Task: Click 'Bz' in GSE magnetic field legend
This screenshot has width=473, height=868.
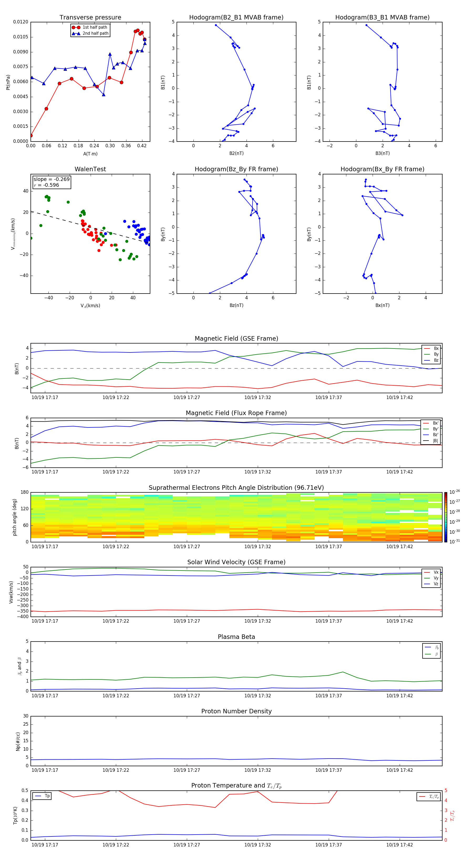Action: pyautogui.click(x=431, y=360)
